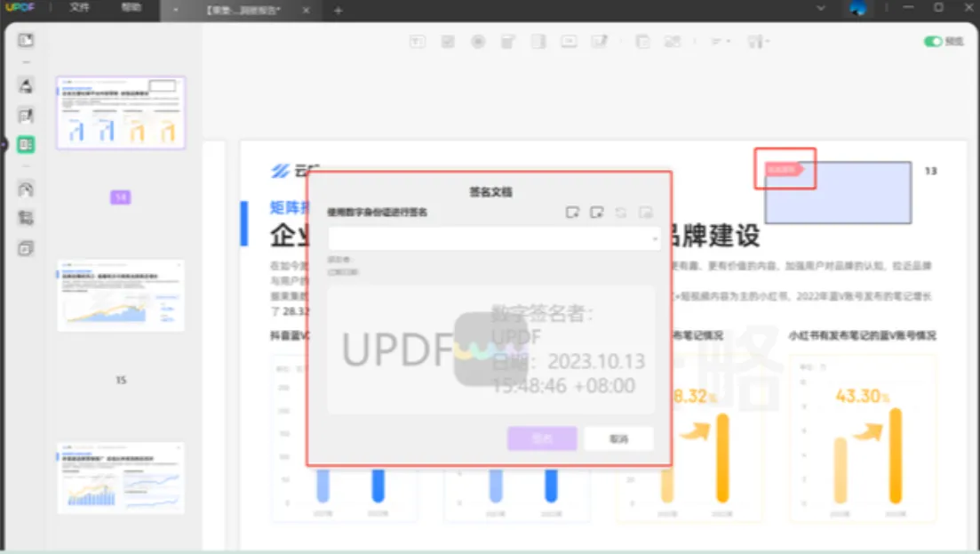Select the Radio Button form tool

(x=478, y=42)
